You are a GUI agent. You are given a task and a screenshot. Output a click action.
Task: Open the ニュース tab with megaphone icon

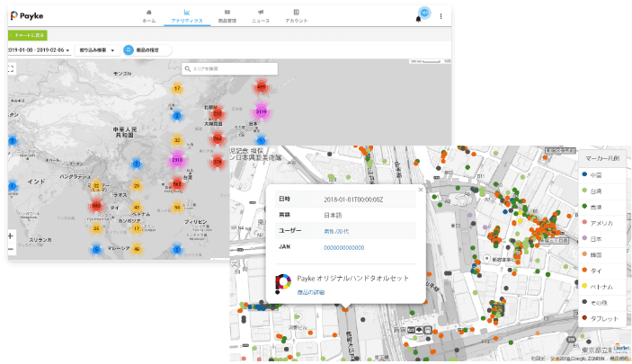(x=260, y=15)
